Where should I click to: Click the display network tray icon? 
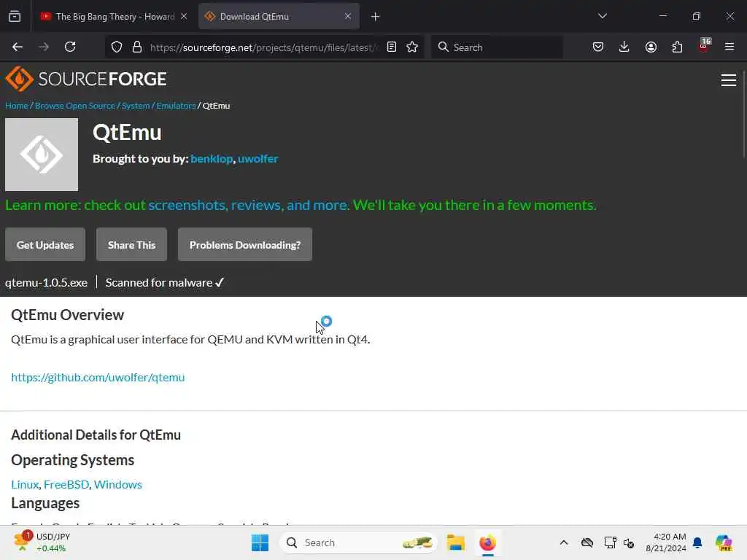tap(610, 542)
